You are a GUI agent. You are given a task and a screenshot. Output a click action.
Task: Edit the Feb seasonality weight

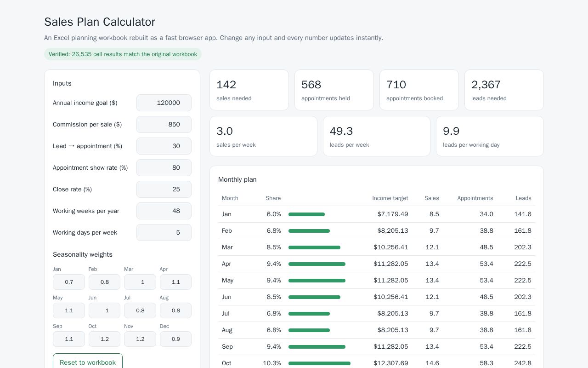point(104,282)
